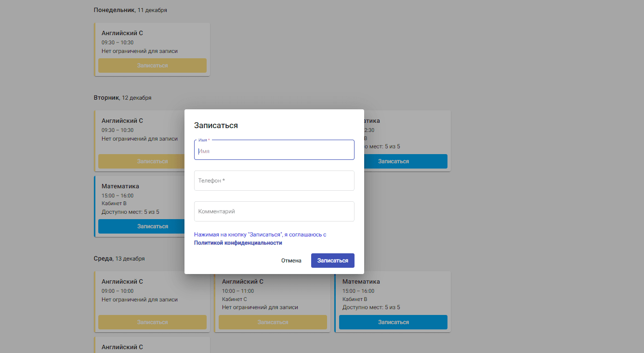644x353 pixels.
Task: Click the Среда, 13 декабря heading
Action: point(119,259)
